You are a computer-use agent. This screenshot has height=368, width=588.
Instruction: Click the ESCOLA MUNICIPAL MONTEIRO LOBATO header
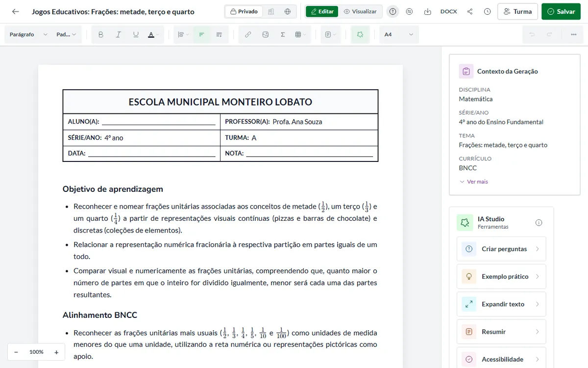[220, 102]
